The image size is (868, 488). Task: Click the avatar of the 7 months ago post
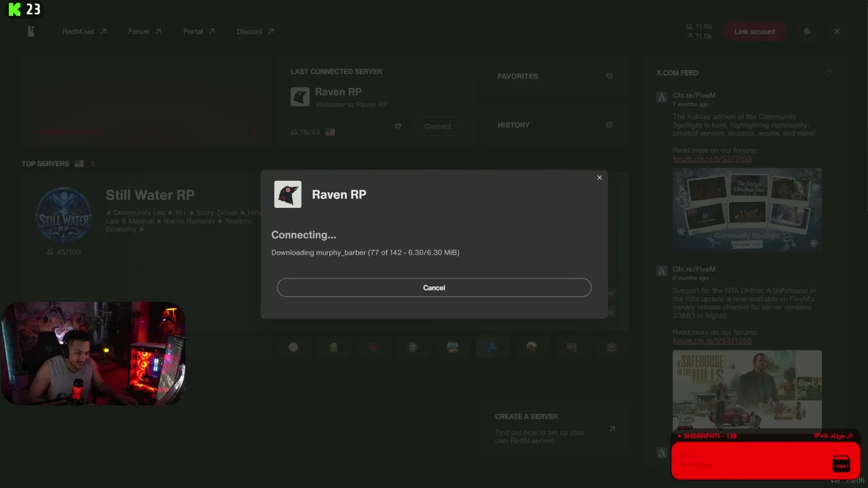click(662, 97)
